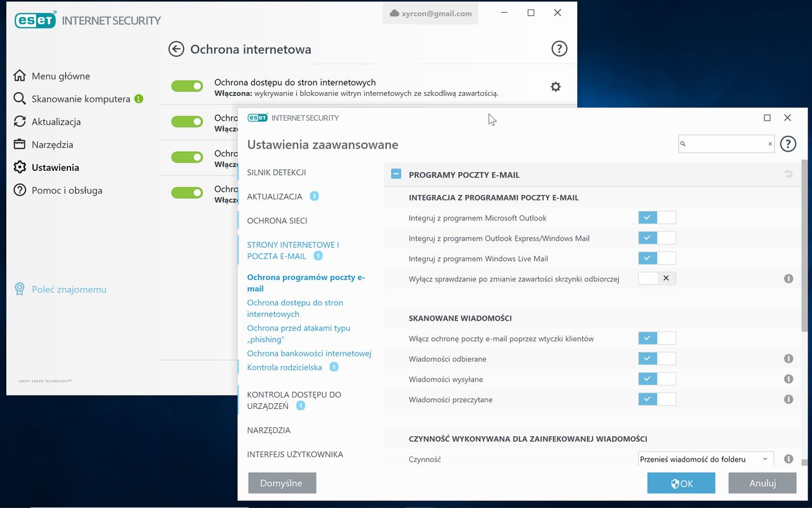This screenshot has width=812, height=508.
Task: Open Kontrola rodzicielska subsection
Action: tap(284, 367)
